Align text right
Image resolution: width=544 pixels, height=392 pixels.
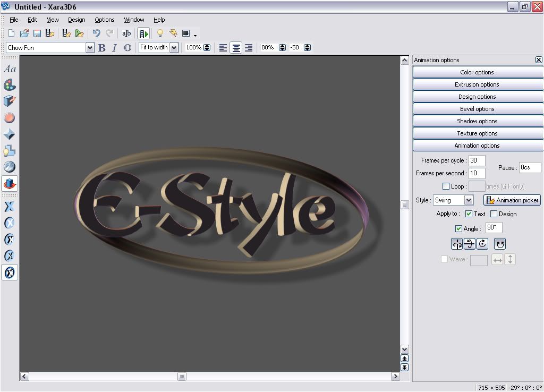pos(249,47)
